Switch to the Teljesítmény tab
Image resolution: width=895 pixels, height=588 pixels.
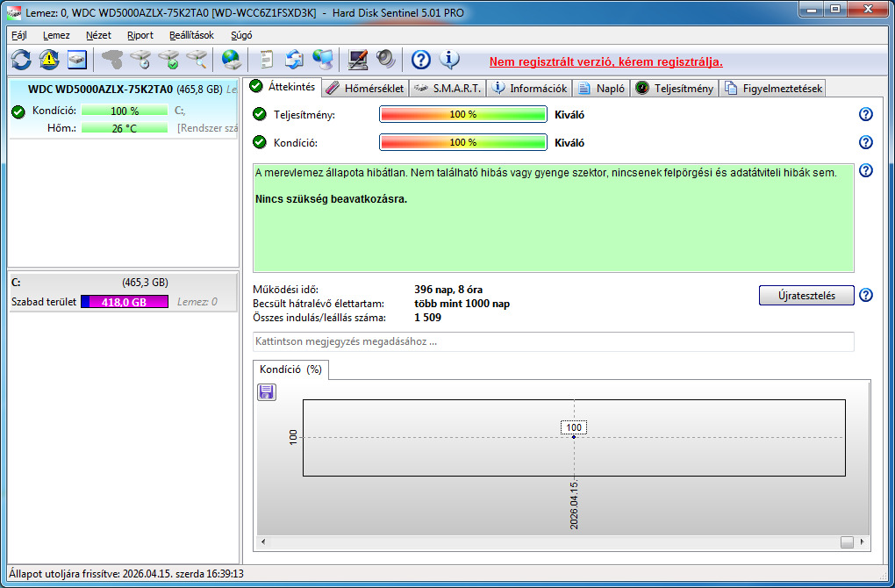tap(675, 89)
